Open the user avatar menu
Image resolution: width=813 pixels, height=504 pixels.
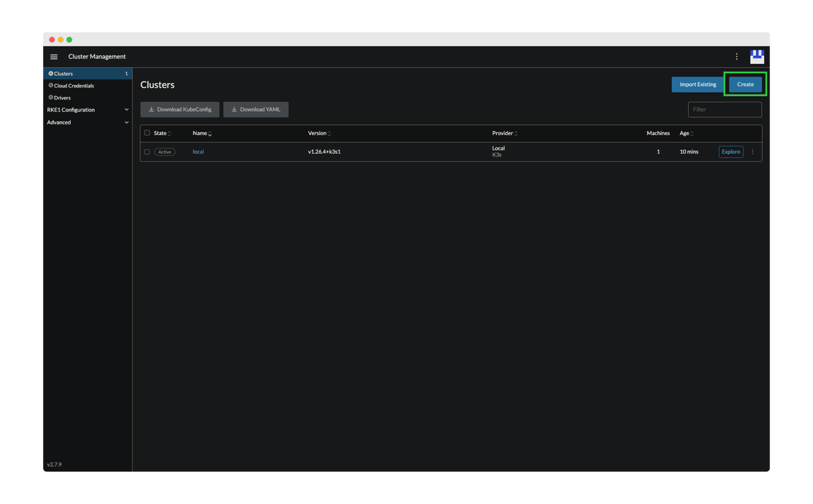click(757, 56)
